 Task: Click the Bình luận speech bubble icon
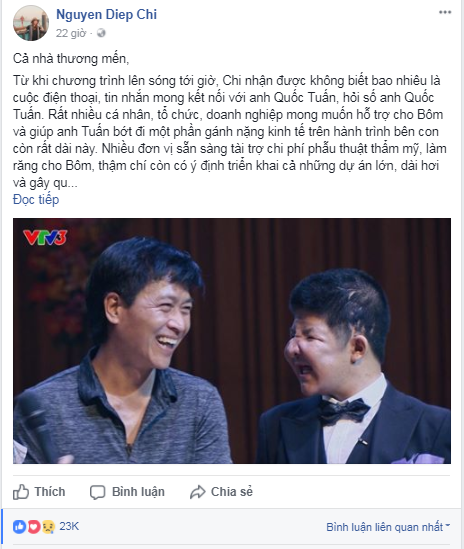click(97, 492)
